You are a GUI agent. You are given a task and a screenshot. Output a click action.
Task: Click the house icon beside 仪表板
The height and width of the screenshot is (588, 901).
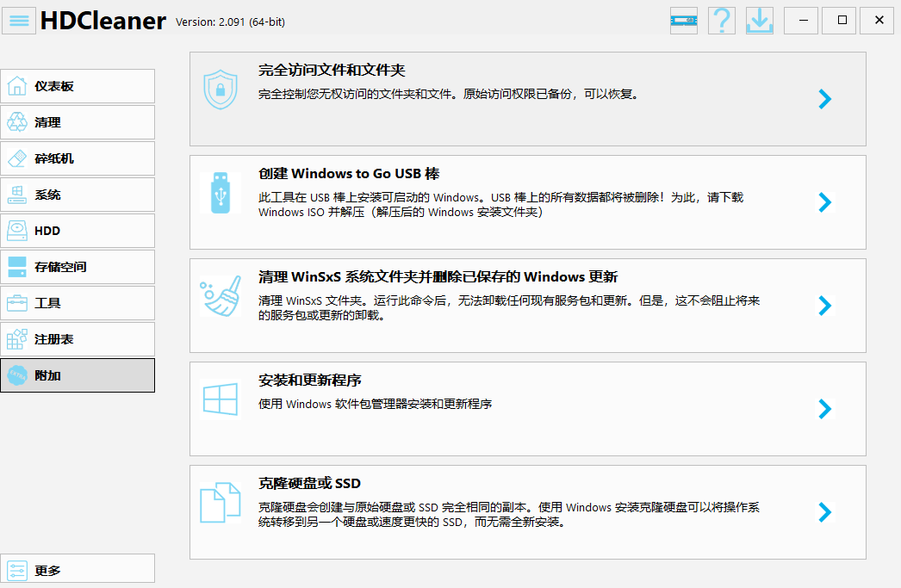(17, 86)
